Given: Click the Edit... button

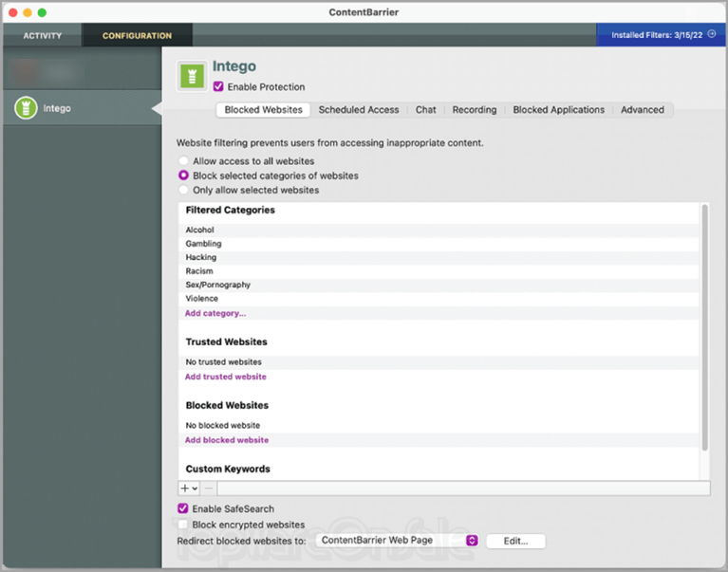Looking at the screenshot, I should point(515,541).
